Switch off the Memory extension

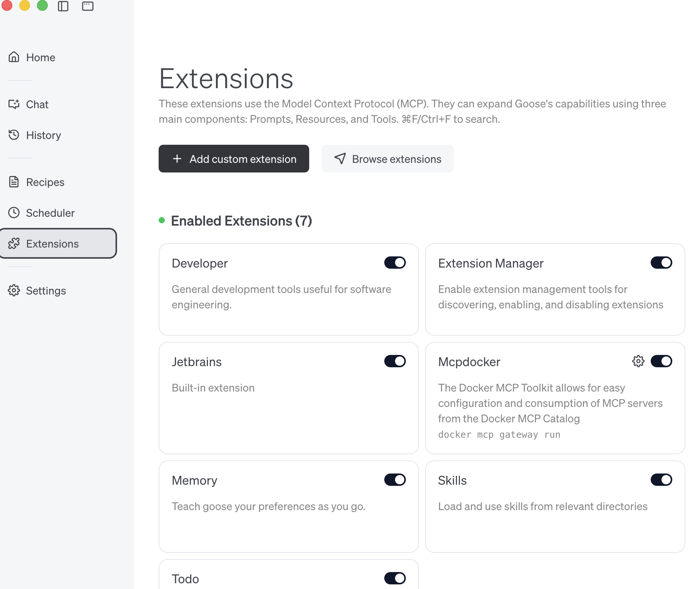(395, 480)
